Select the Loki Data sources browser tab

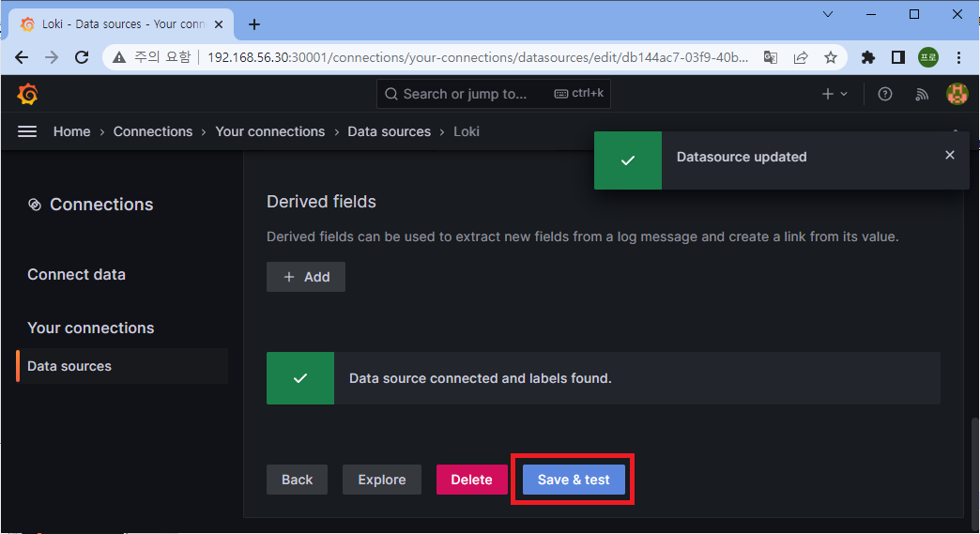[x=121, y=24]
